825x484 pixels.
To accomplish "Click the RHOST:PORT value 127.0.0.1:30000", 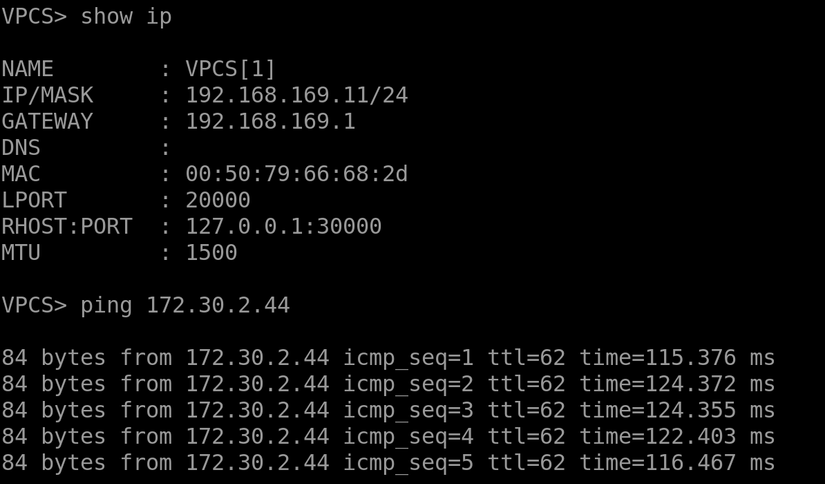I will click(x=283, y=227).
